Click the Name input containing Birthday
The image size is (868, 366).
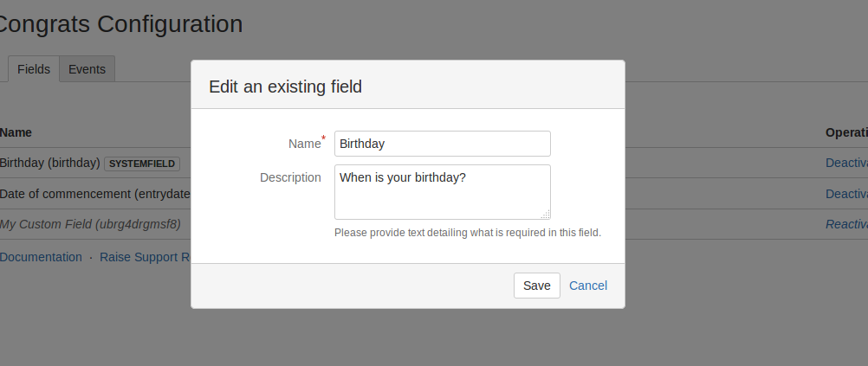pos(442,144)
